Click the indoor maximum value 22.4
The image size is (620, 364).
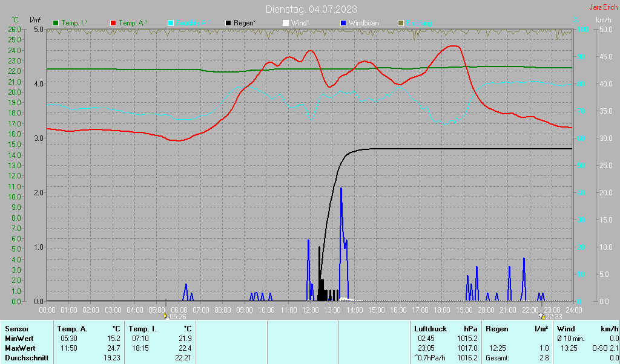(184, 349)
